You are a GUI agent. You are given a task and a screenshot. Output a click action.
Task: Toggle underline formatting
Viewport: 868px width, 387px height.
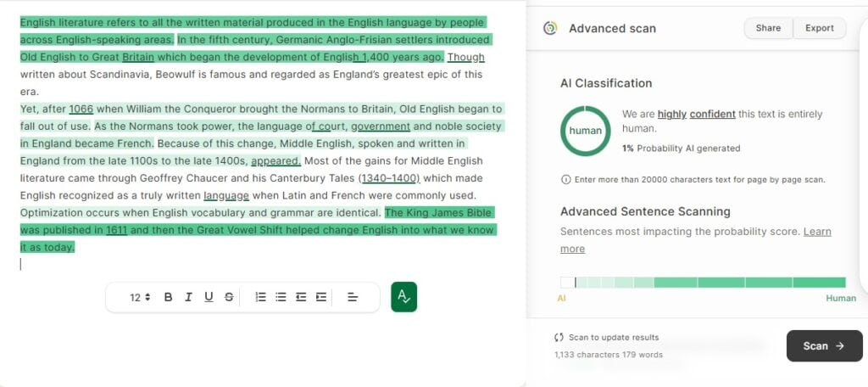209,297
